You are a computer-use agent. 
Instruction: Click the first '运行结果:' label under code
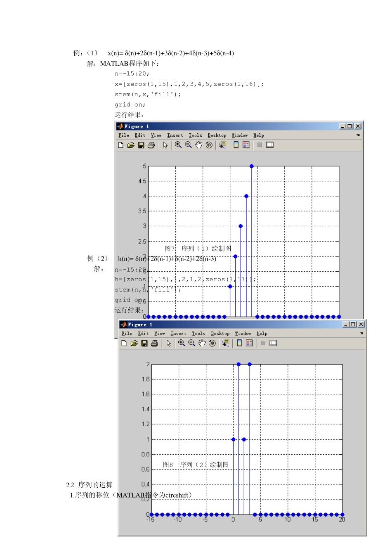[129, 115]
